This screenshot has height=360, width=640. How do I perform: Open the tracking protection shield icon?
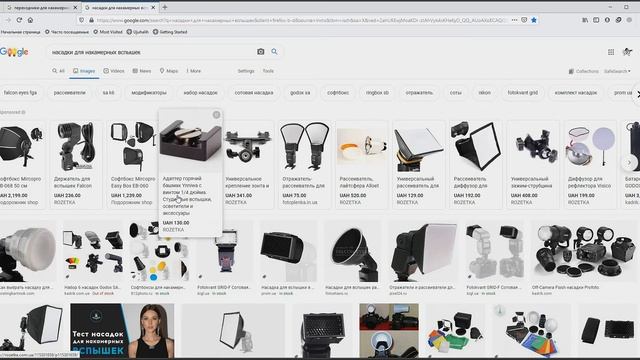pos(82,20)
